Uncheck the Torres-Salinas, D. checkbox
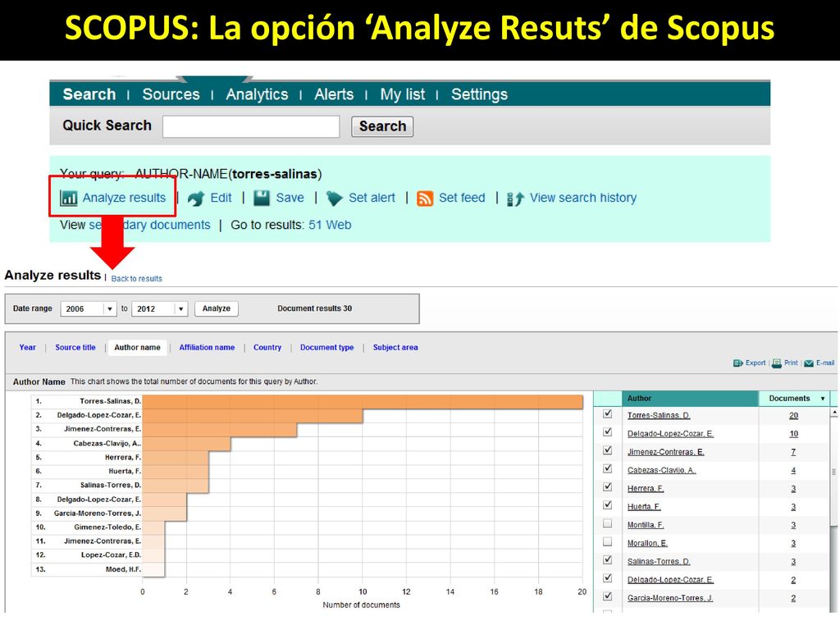Viewport: 840px width, 630px height. pos(608,413)
